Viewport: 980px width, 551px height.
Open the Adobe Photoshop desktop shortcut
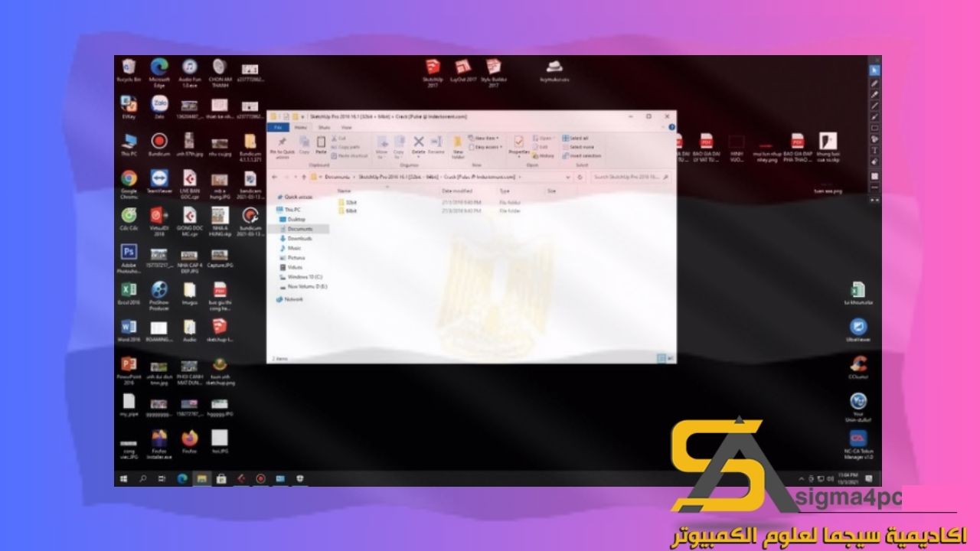tap(129, 259)
